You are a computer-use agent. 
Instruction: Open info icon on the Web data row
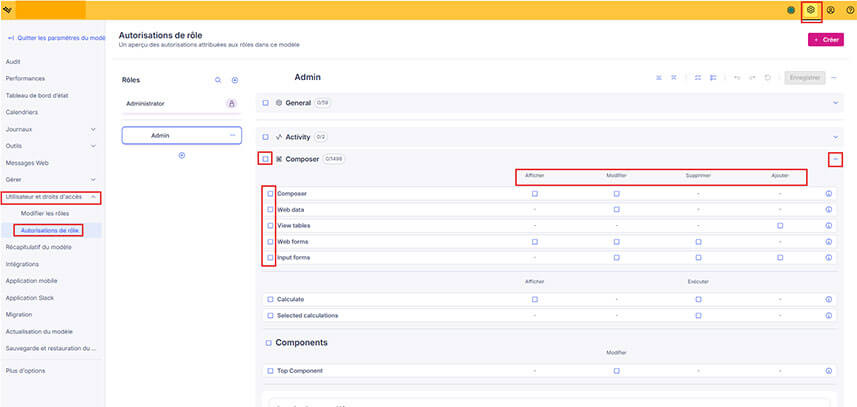(829, 210)
